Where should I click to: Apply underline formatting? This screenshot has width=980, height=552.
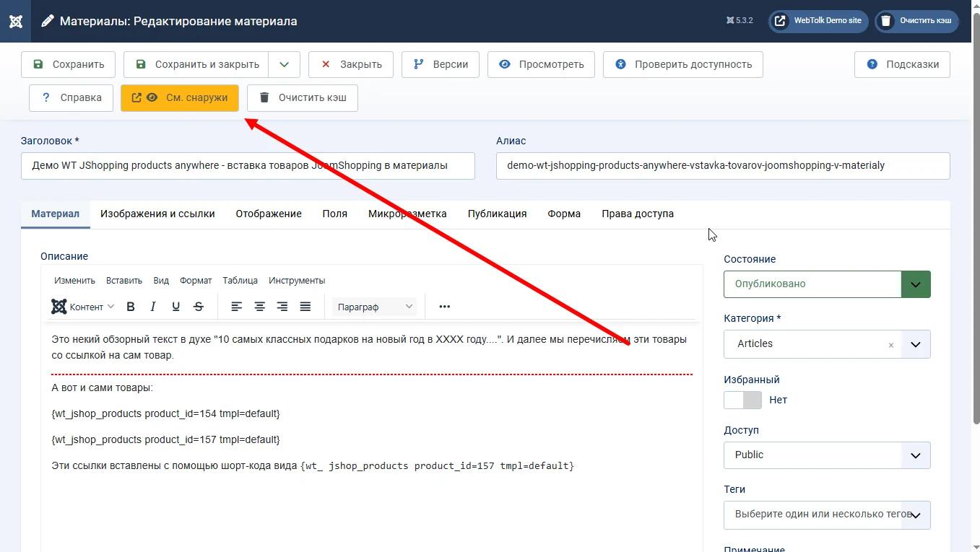pyautogui.click(x=175, y=306)
